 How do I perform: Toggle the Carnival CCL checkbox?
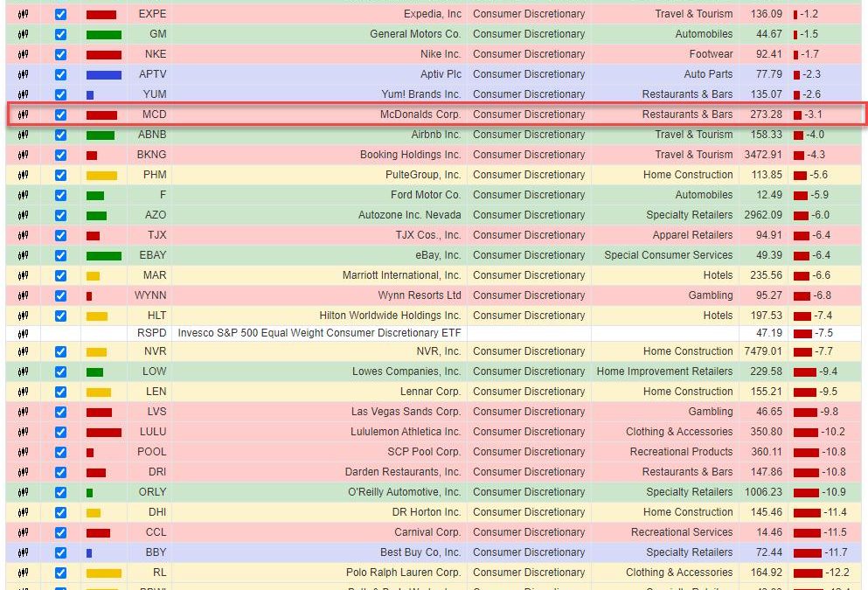click(x=61, y=532)
